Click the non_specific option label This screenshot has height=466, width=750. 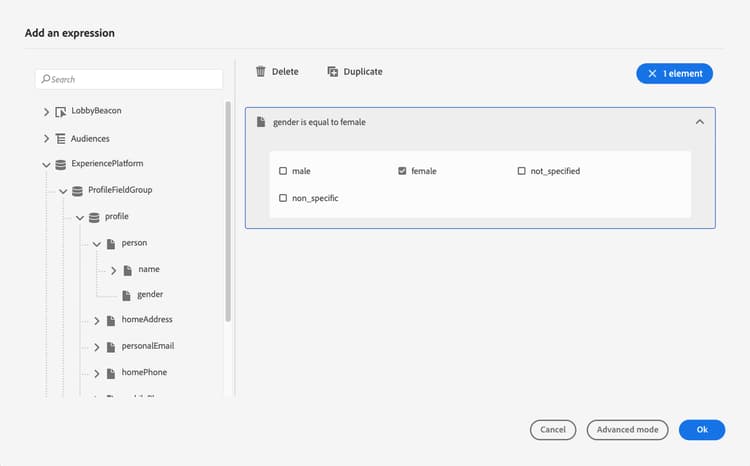(315, 198)
